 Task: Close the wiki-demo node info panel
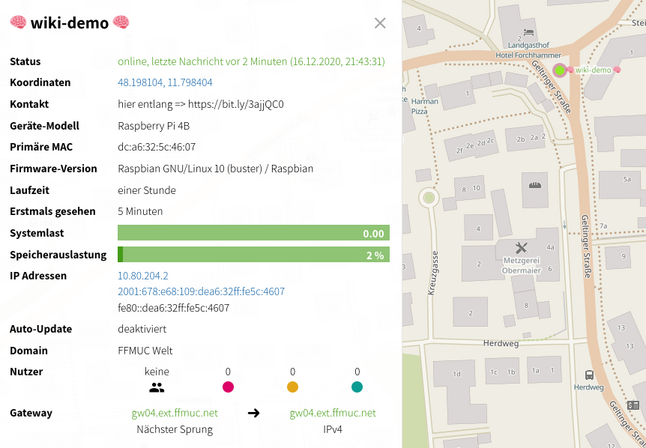pyautogui.click(x=380, y=23)
